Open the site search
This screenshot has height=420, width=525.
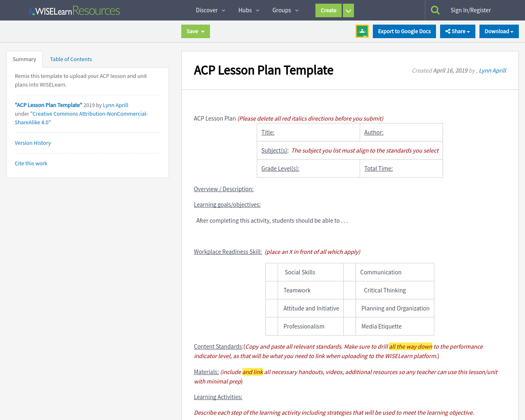click(435, 9)
